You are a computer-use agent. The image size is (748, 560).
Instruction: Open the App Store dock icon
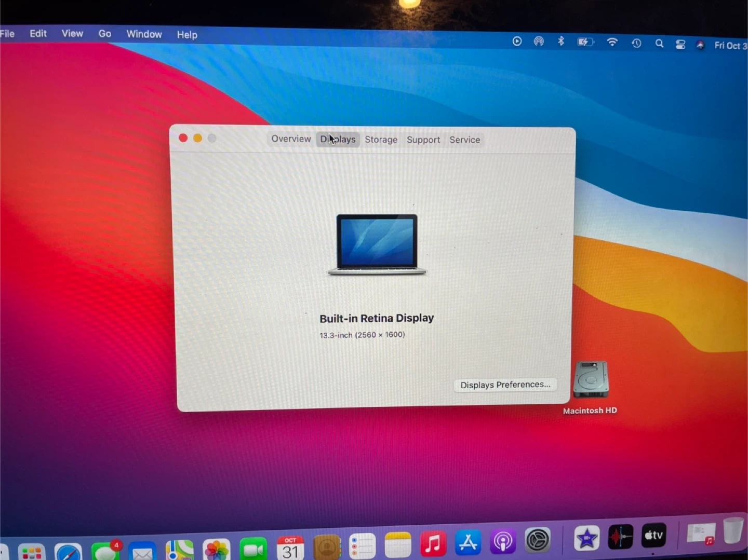(468, 543)
